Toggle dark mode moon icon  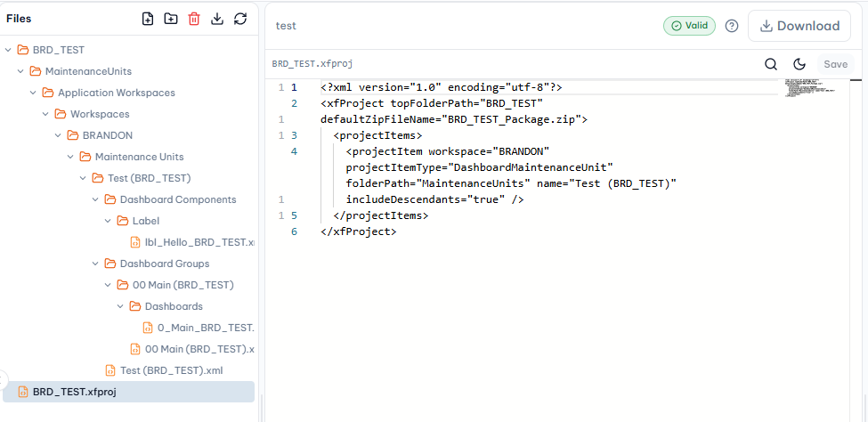click(x=799, y=64)
